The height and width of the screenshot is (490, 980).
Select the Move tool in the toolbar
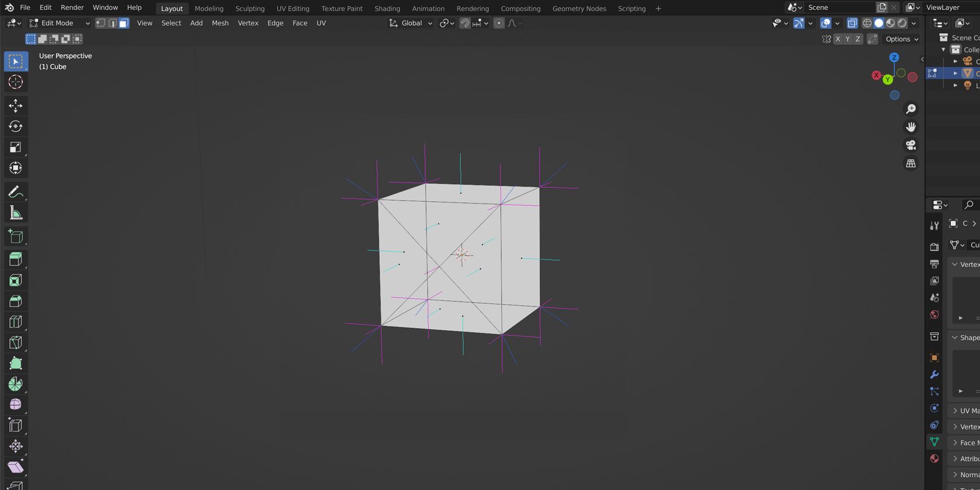coord(16,106)
